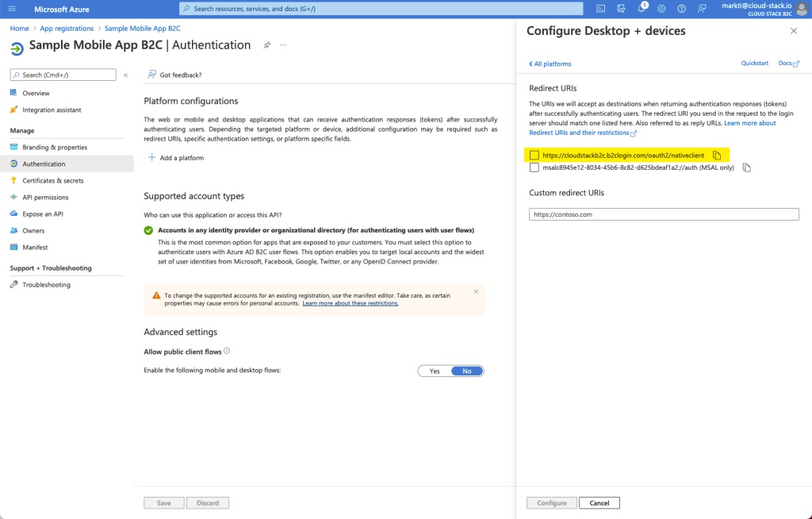
Task: Open the Docs link
Action: click(x=788, y=63)
